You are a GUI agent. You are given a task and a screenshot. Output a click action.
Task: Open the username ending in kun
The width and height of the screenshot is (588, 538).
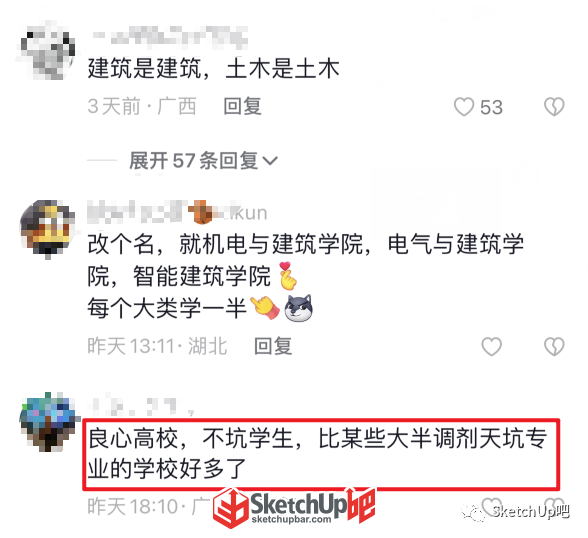[x=177, y=213]
